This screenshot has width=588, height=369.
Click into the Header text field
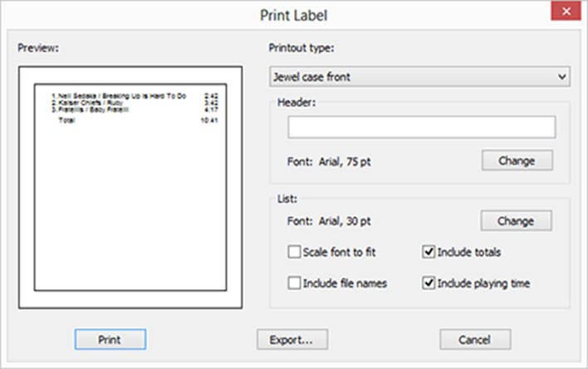point(422,127)
